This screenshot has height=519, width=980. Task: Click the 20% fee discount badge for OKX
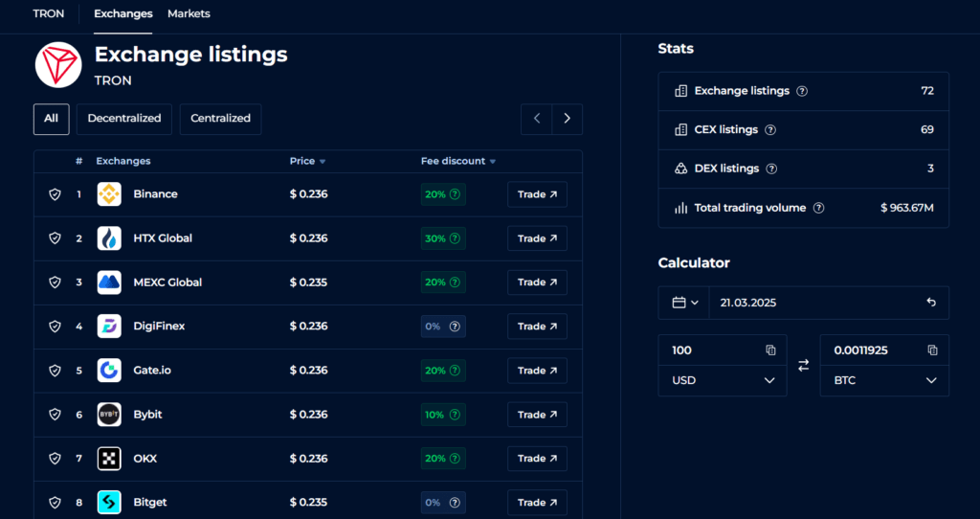(x=443, y=459)
